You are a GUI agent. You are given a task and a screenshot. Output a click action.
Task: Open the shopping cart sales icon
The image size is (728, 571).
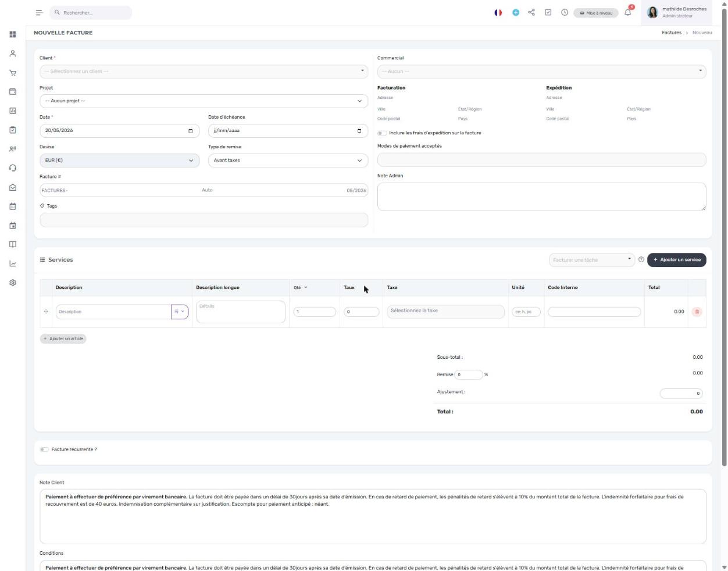(x=13, y=73)
